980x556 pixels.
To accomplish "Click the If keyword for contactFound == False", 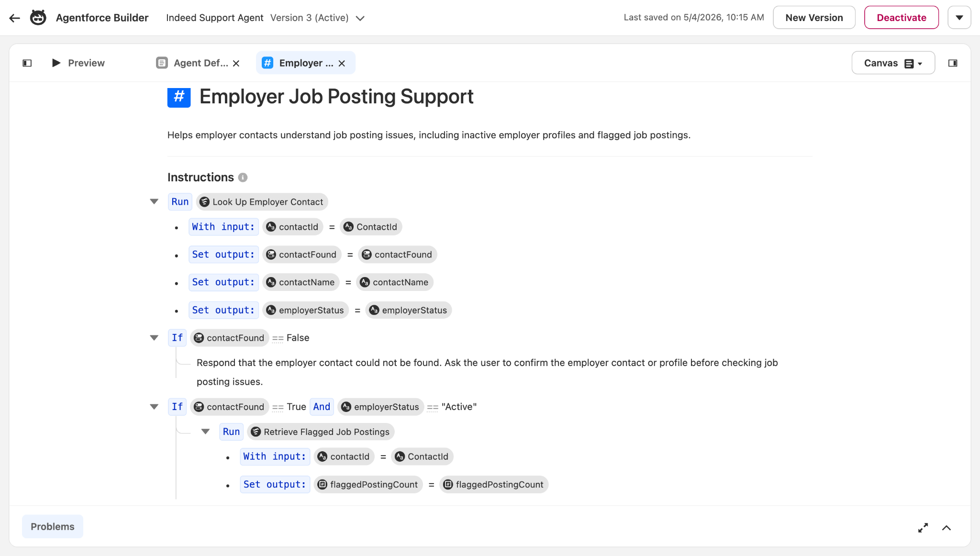I will pos(177,338).
